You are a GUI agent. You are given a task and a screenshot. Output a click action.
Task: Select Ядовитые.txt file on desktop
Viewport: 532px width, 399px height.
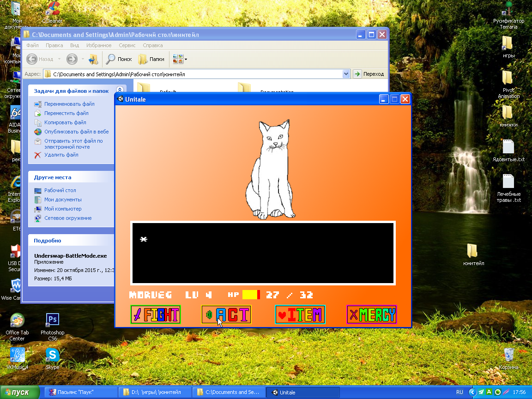coord(508,150)
